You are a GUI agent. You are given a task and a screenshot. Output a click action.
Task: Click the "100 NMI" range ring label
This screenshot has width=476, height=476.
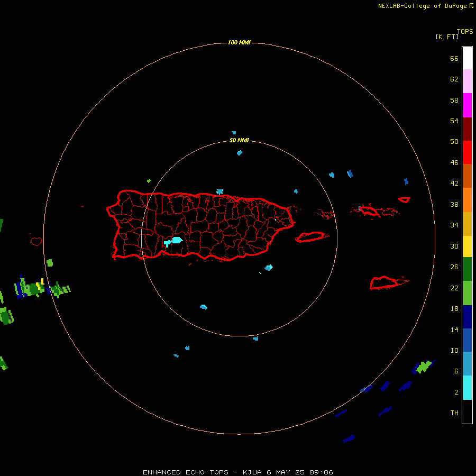coord(239,42)
